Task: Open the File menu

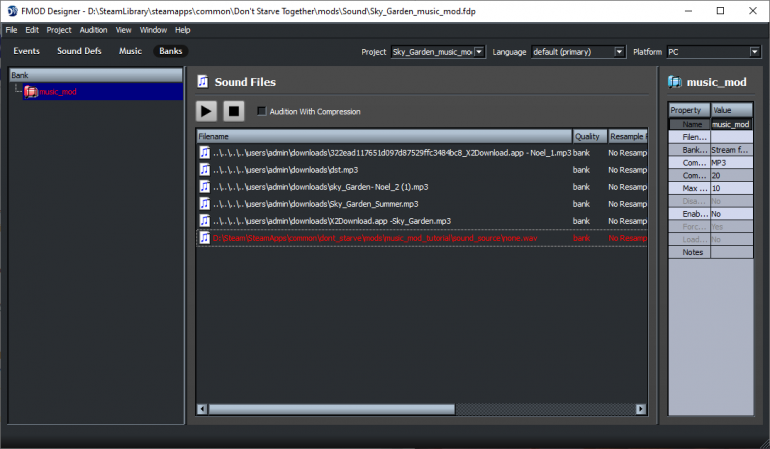Action: [11, 30]
